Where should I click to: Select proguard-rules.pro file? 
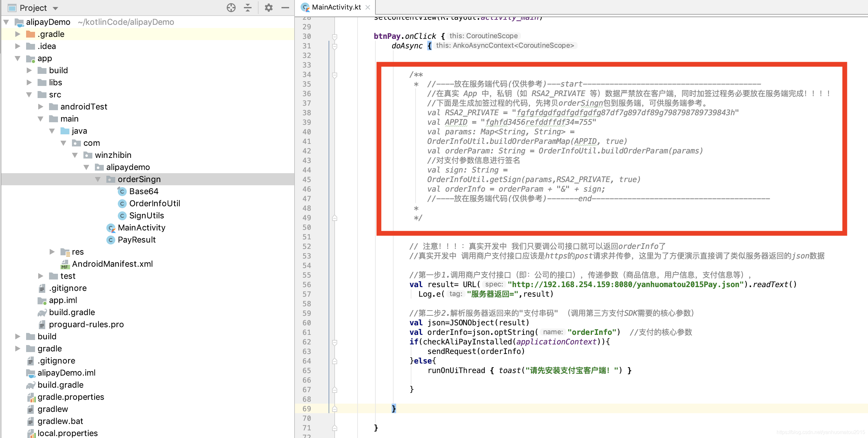[86, 324]
